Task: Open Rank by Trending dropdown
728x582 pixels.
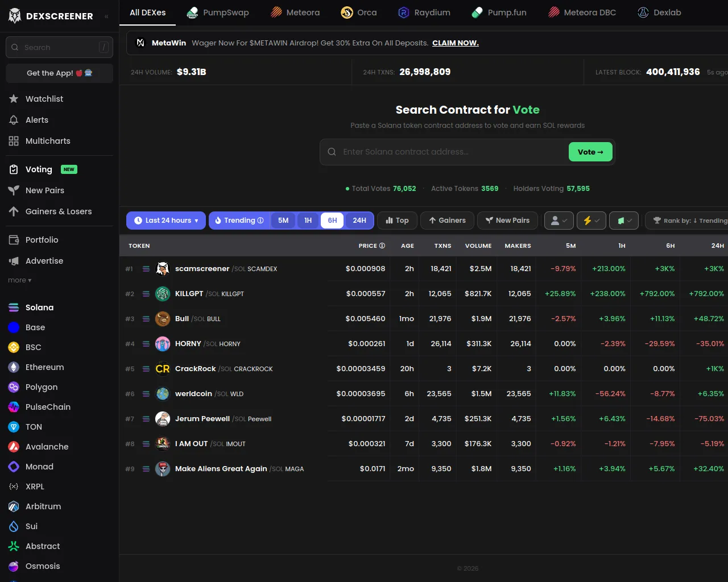Action: tap(689, 221)
